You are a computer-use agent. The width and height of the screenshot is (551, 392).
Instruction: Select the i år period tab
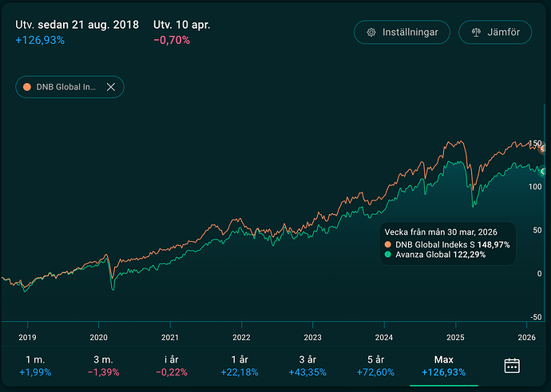click(x=172, y=366)
